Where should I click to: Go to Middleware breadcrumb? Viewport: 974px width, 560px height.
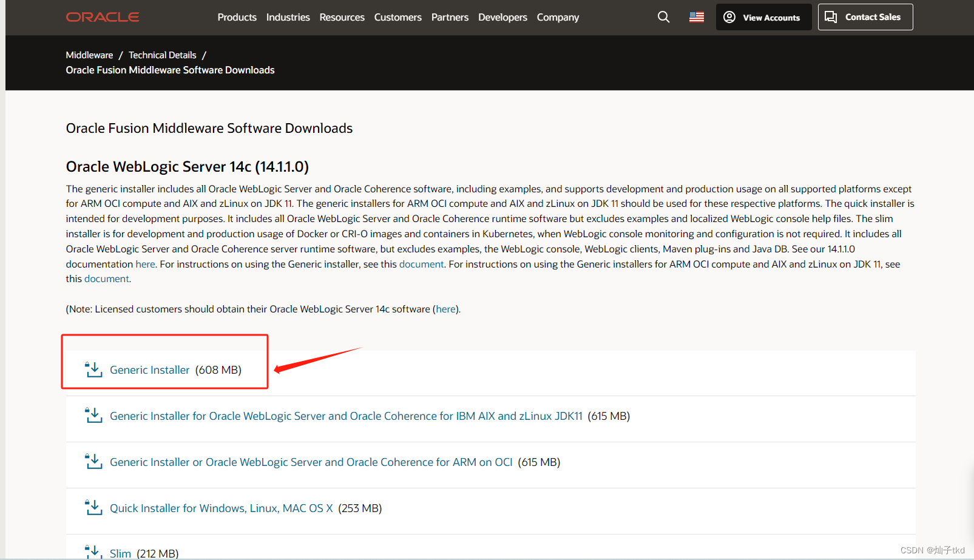point(89,55)
